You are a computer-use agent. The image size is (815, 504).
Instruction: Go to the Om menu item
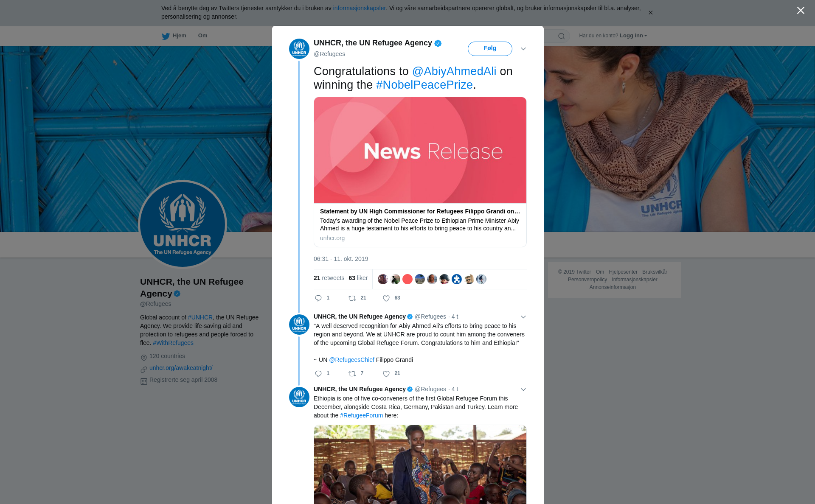202,36
